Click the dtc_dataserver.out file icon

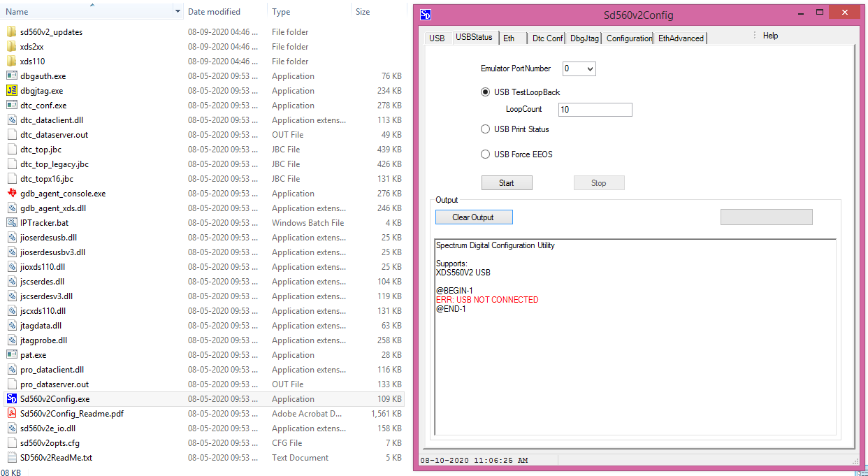tap(11, 135)
